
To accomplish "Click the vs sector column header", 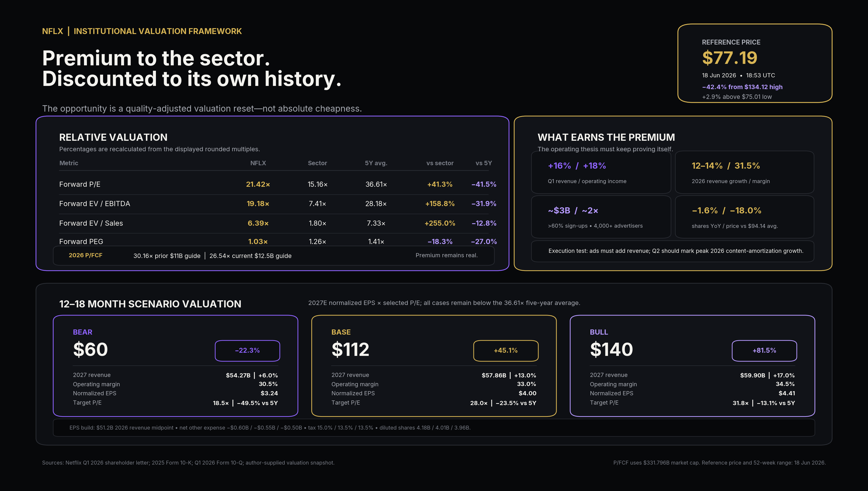I will tap(440, 163).
